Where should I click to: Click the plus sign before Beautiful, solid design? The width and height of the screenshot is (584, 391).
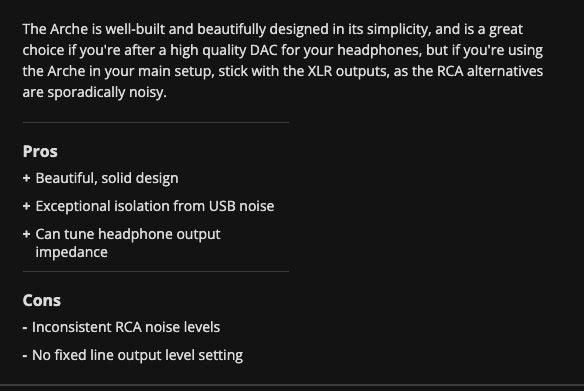(26, 178)
